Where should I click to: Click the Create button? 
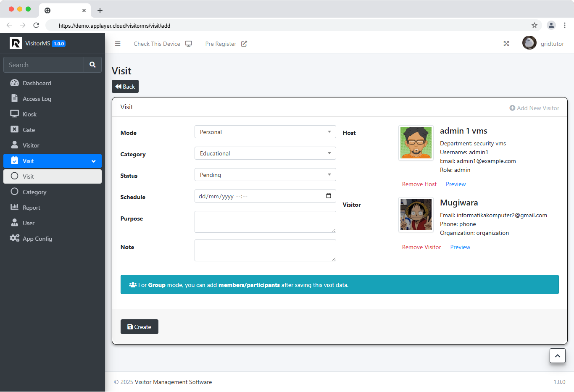(x=140, y=327)
